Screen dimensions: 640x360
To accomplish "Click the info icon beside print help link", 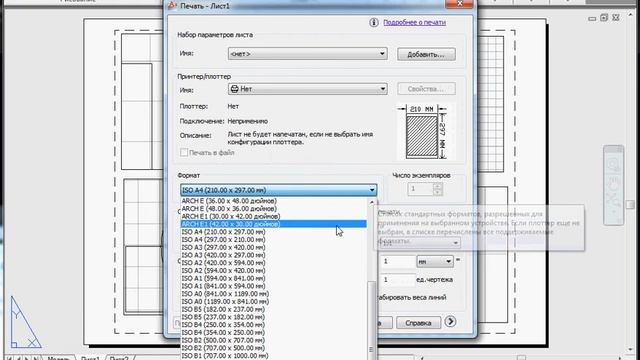I will tap(373, 22).
